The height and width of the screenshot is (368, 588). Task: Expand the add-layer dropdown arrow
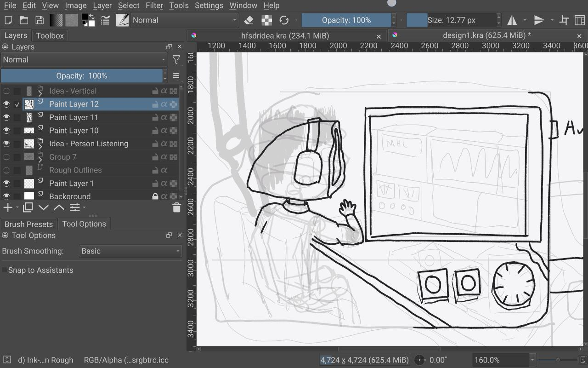point(17,207)
